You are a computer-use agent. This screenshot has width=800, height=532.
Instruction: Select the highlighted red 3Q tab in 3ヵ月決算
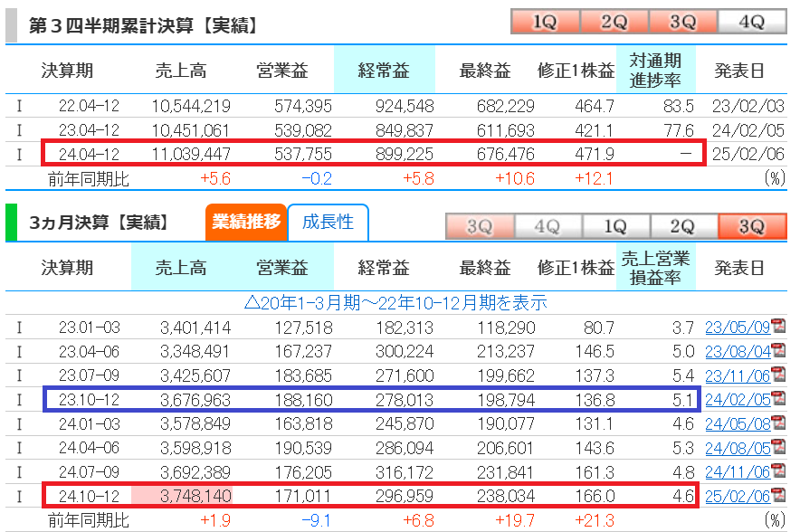click(x=752, y=226)
